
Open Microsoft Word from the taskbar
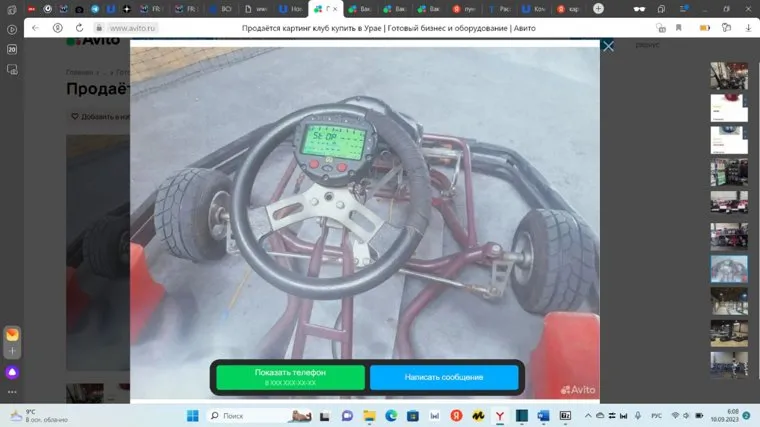point(544,415)
